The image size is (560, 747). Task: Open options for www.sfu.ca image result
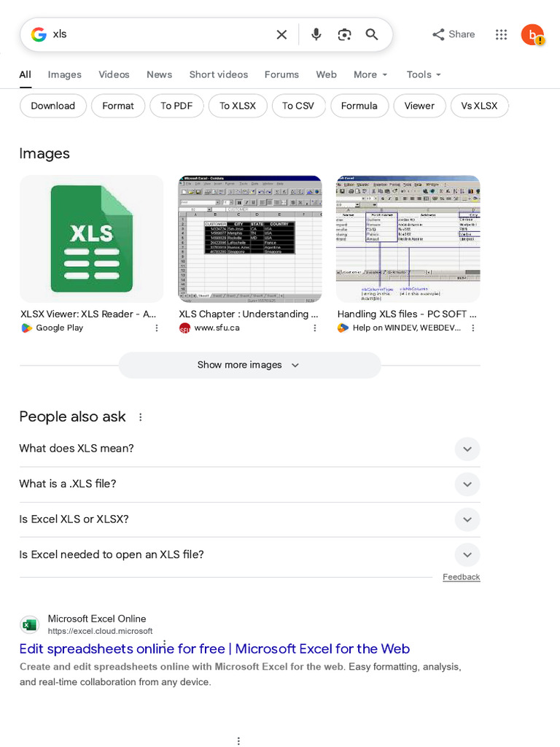(315, 328)
